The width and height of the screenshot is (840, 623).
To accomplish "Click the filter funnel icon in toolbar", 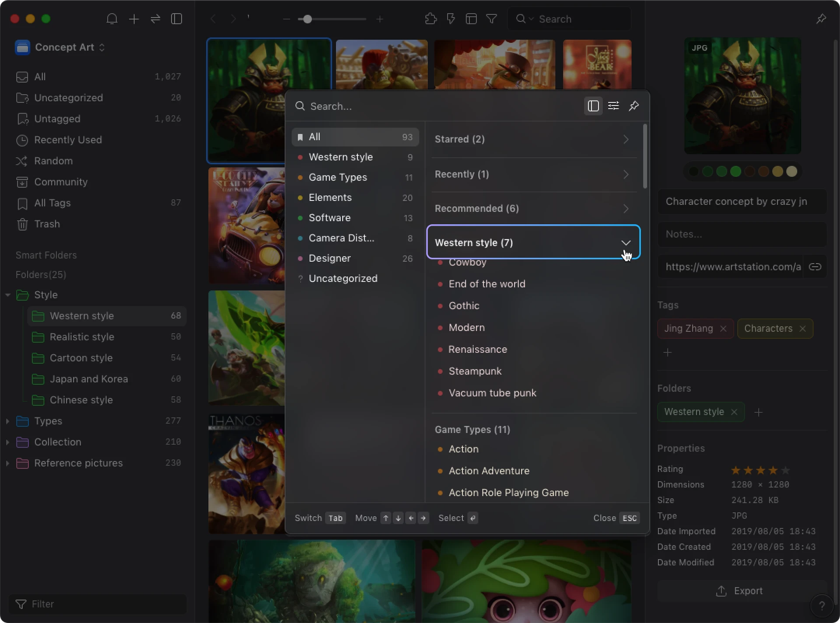I will point(491,19).
